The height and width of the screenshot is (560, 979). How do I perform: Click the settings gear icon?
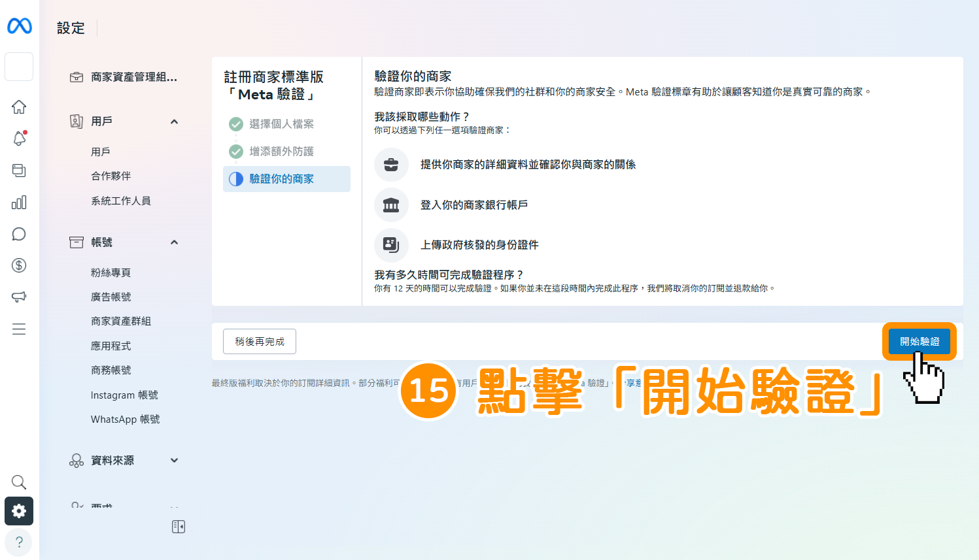(x=19, y=511)
